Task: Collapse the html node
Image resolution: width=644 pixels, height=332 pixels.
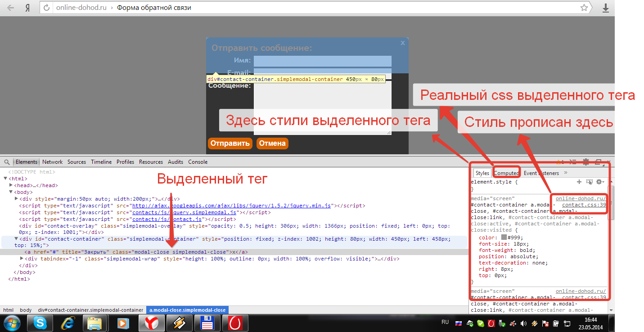Action: click(x=5, y=179)
